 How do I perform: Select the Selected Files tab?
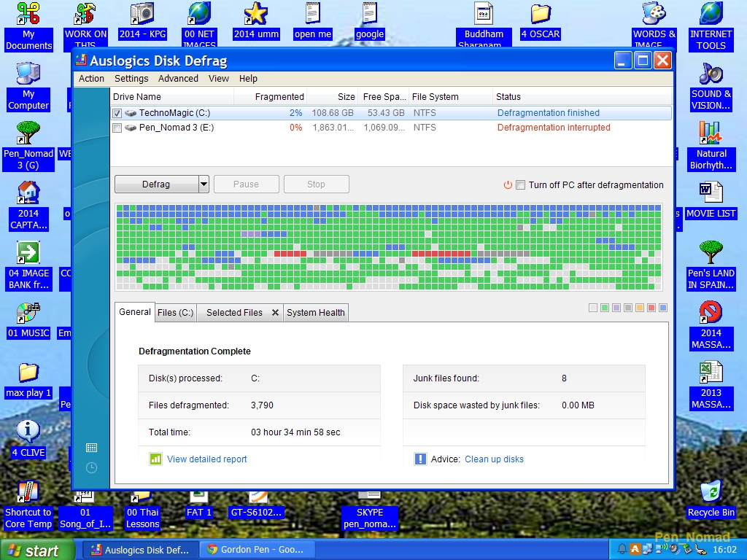pyautogui.click(x=234, y=313)
